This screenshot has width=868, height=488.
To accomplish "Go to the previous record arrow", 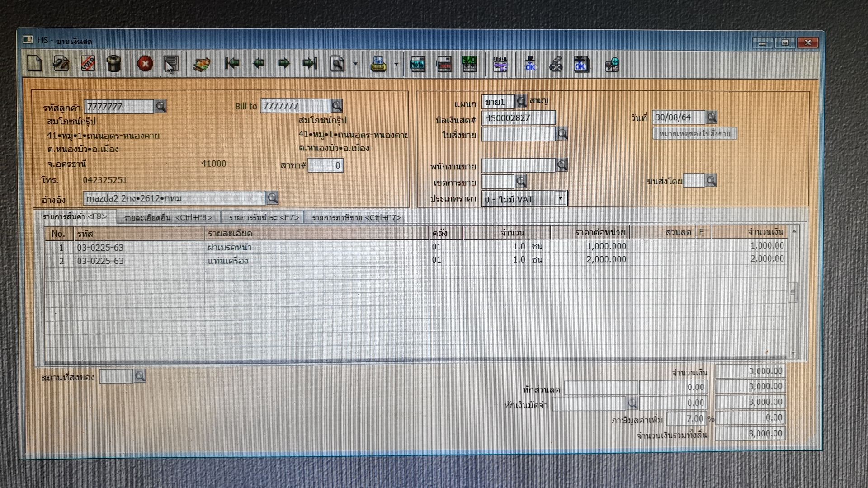I will (259, 63).
